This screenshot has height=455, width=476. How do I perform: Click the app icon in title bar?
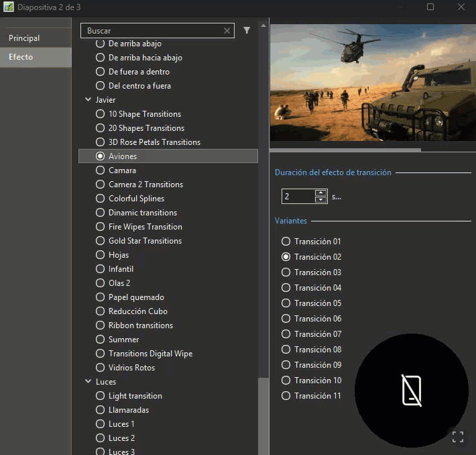(8, 7)
